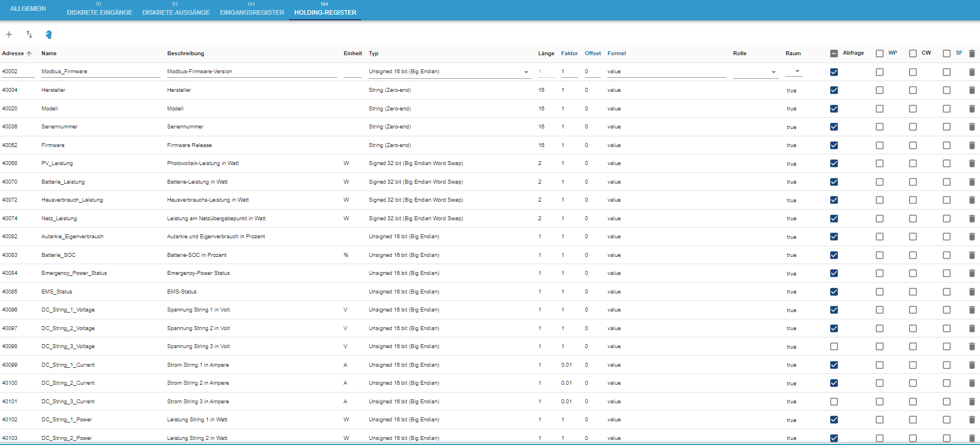Delete the EMS_Status register row
980x445 pixels.
972,292
